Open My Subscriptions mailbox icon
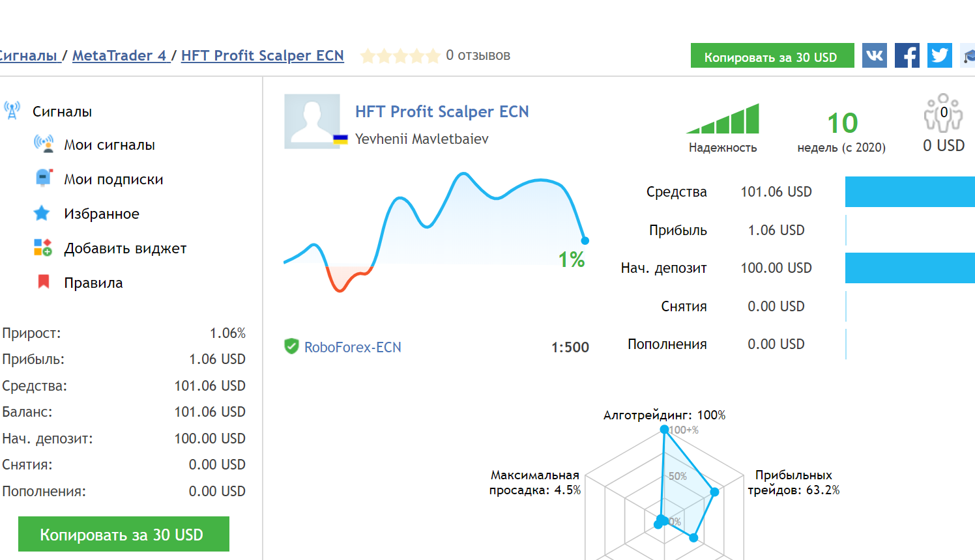The width and height of the screenshot is (975, 560). click(x=43, y=178)
